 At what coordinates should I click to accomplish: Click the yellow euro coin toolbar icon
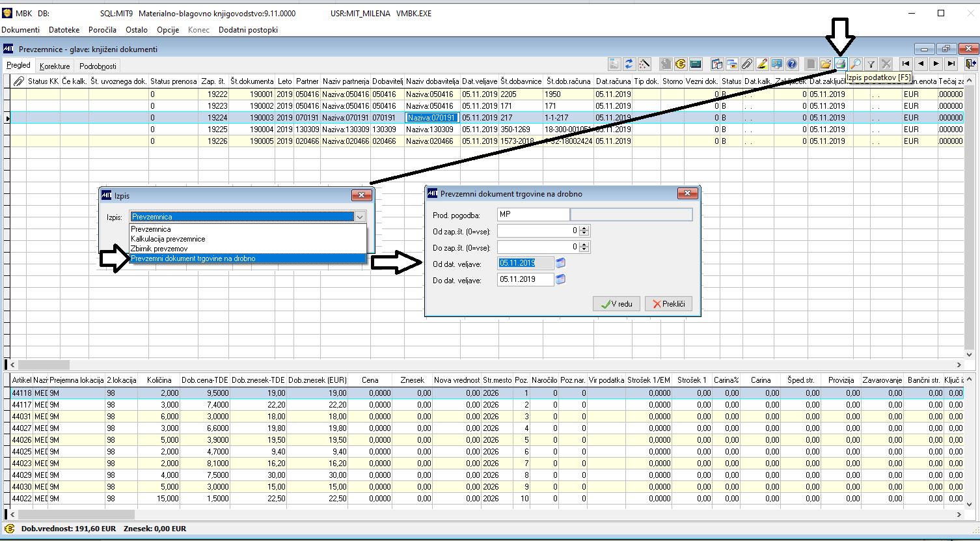coord(680,64)
